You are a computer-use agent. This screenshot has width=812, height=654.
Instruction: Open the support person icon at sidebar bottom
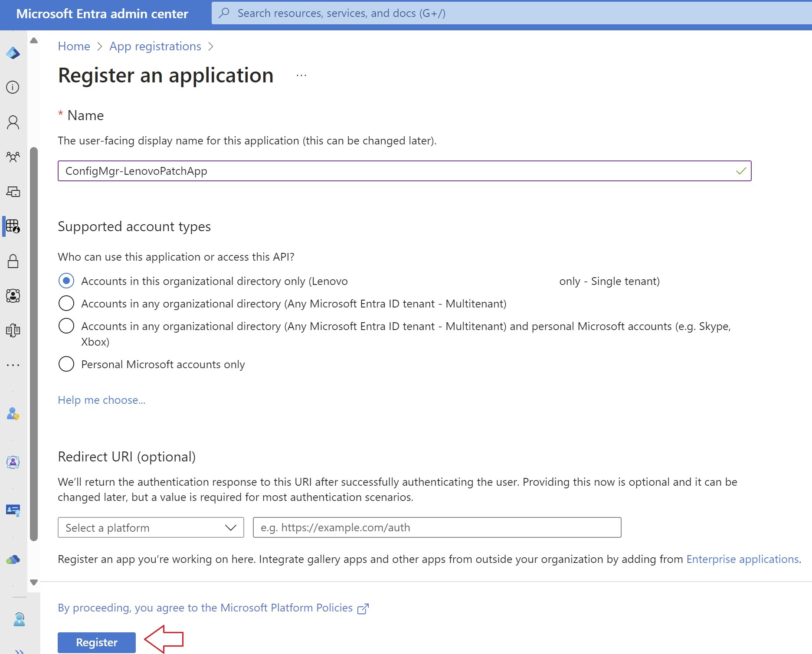tap(19, 619)
